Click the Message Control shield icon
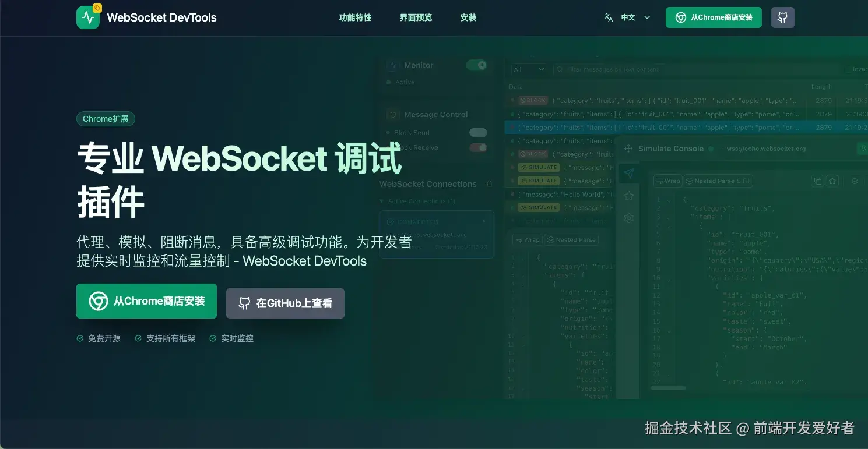Viewport: 868px width, 449px height. click(393, 115)
